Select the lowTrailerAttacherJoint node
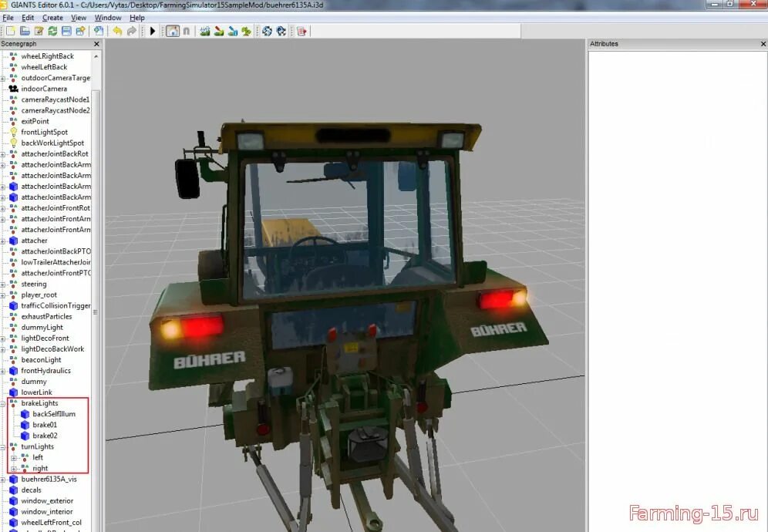 [x=56, y=262]
